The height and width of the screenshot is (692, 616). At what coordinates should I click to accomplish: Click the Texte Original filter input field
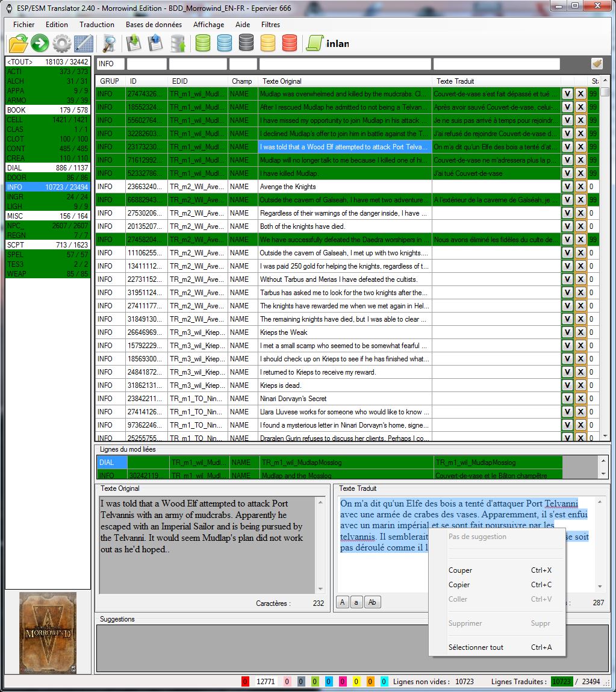(345, 64)
